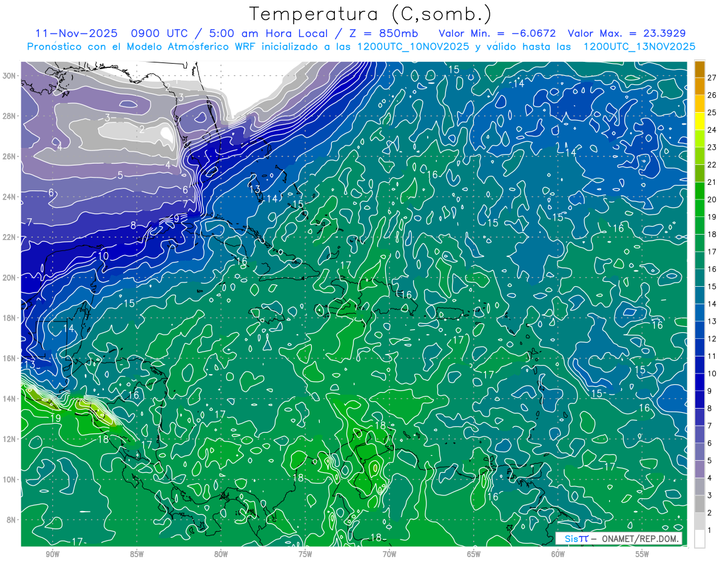Viewport: 728px width, 562px height.
Task: Click the 18N latitude axis label
Action: (x=10, y=318)
